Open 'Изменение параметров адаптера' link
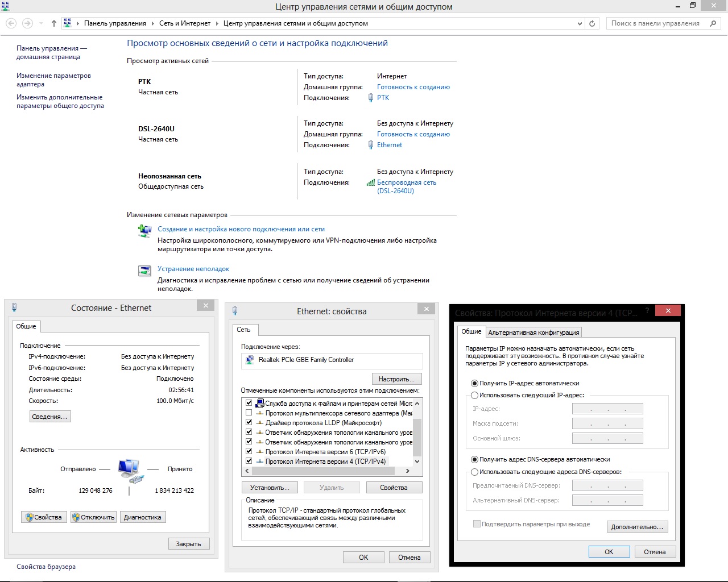Image resolution: width=728 pixels, height=582 pixels. [x=53, y=80]
